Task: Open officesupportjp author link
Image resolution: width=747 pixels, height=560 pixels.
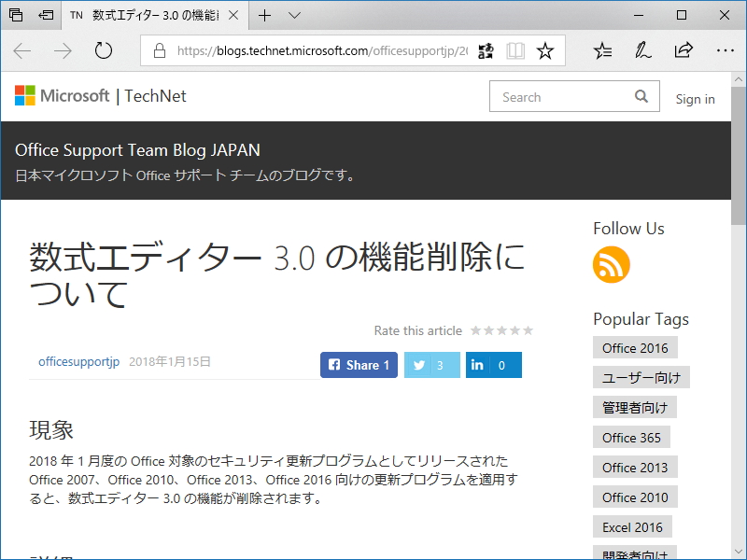Action: [x=78, y=361]
